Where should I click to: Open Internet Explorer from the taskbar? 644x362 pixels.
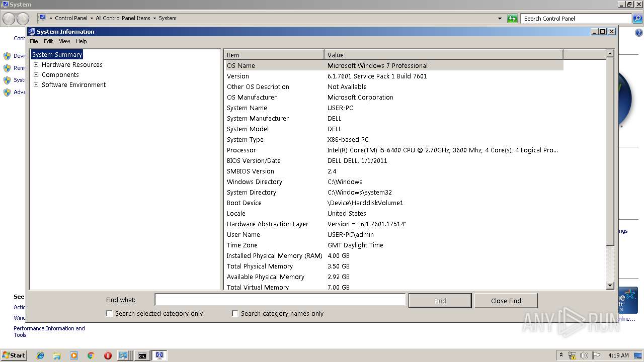tap(40, 355)
